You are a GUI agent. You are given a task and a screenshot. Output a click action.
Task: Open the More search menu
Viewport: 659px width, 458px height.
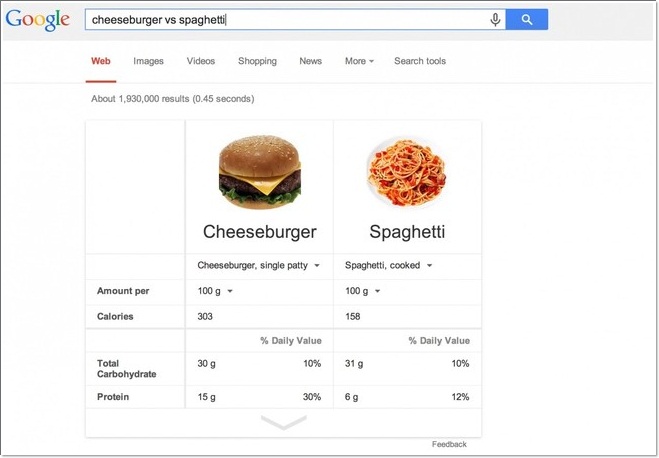pos(359,61)
